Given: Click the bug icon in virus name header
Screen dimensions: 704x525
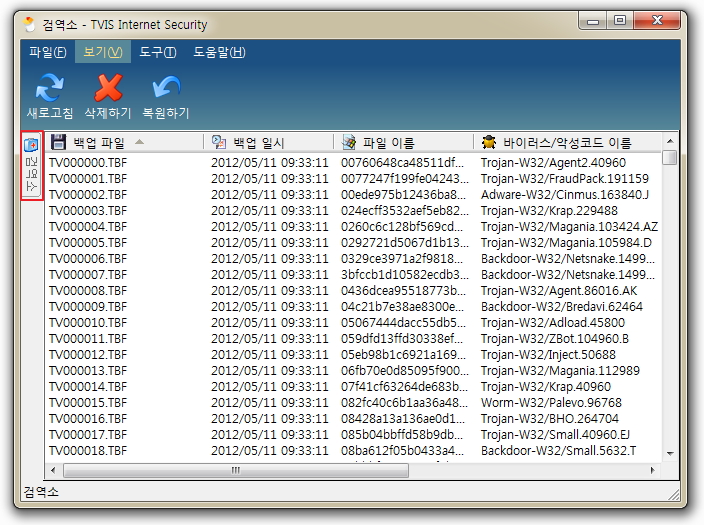Looking at the screenshot, I should click(x=489, y=143).
